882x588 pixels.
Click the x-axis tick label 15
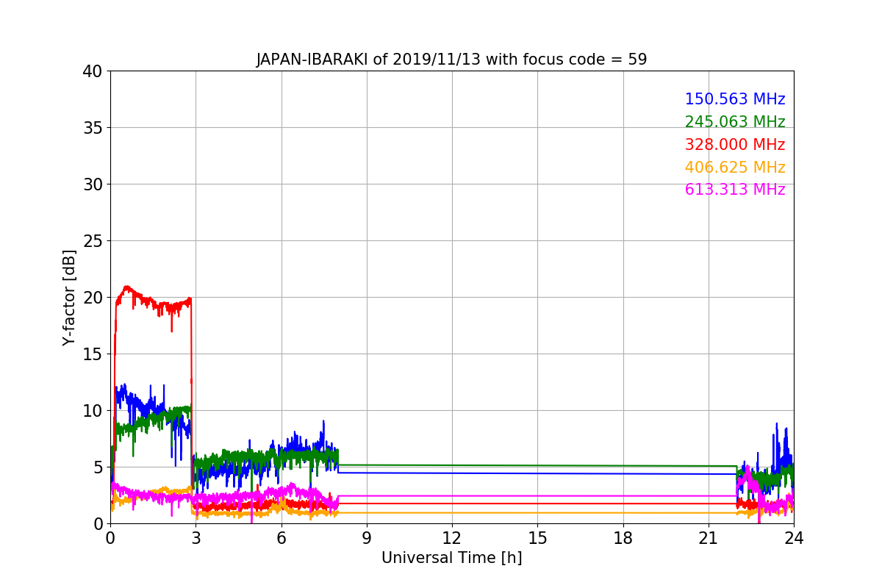537,537
